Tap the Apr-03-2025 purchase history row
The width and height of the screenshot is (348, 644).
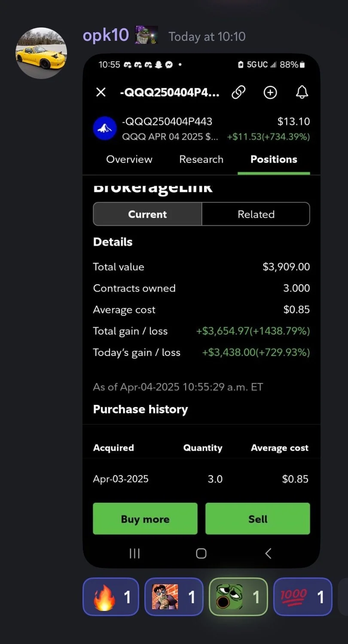pyautogui.click(x=201, y=479)
